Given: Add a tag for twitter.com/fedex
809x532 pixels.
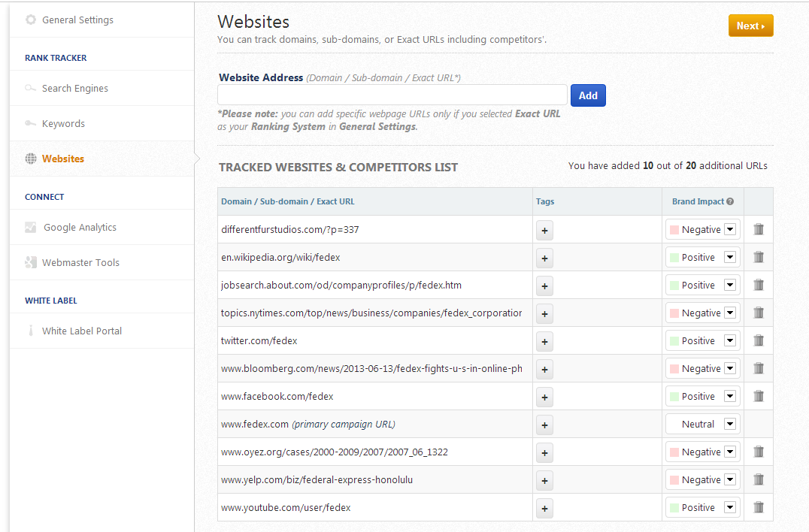Looking at the screenshot, I should (x=545, y=342).
